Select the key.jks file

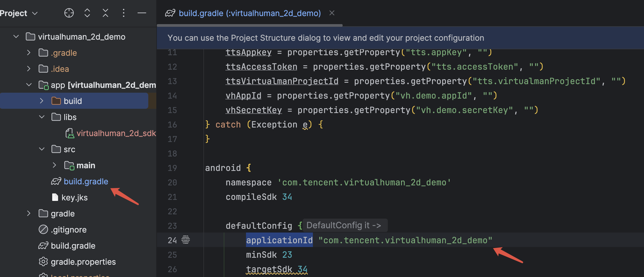point(74,197)
